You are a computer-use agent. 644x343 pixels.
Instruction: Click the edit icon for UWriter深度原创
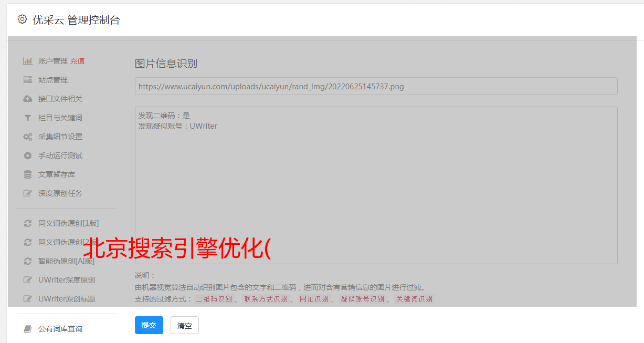28,280
